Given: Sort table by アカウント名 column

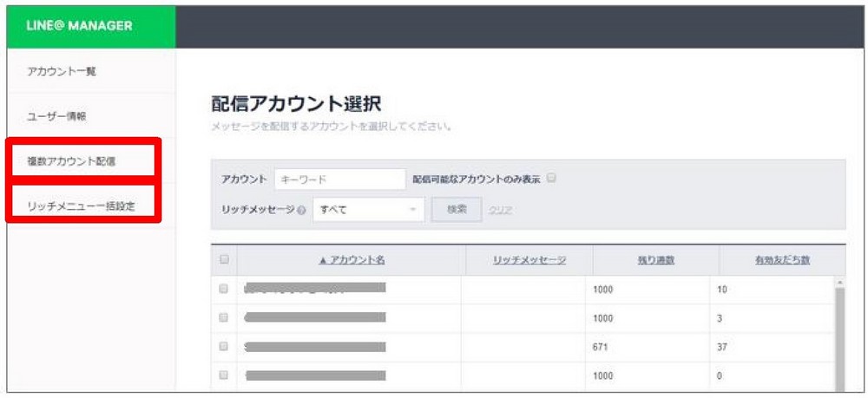Looking at the screenshot, I should pyautogui.click(x=352, y=260).
